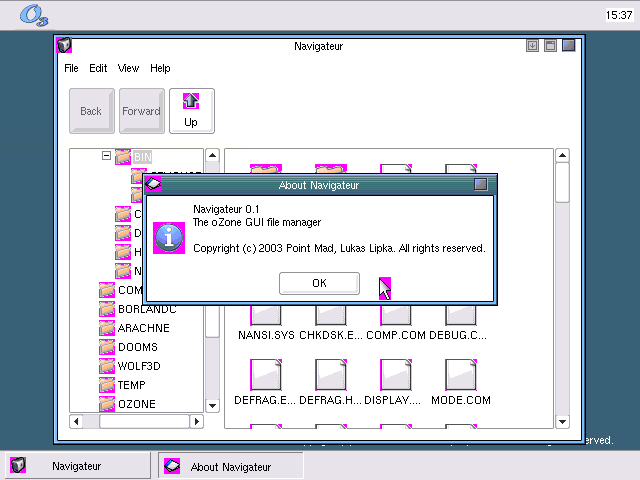The width and height of the screenshot is (640, 480).
Task: Click the tree panel scroll right arrow
Action: pos(197,421)
